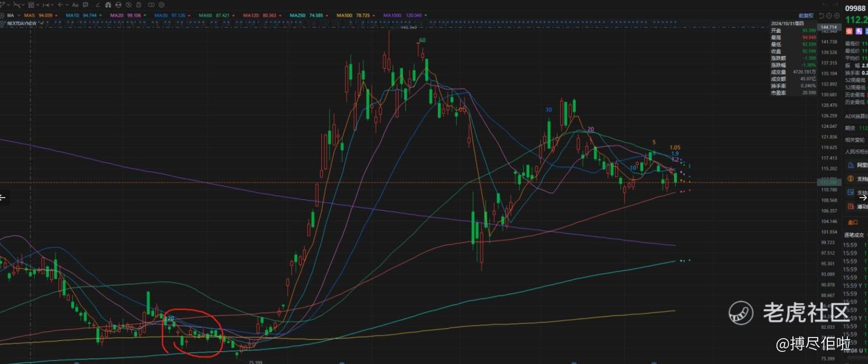Toggle the drawing visibility eye-mask icon

119,5
